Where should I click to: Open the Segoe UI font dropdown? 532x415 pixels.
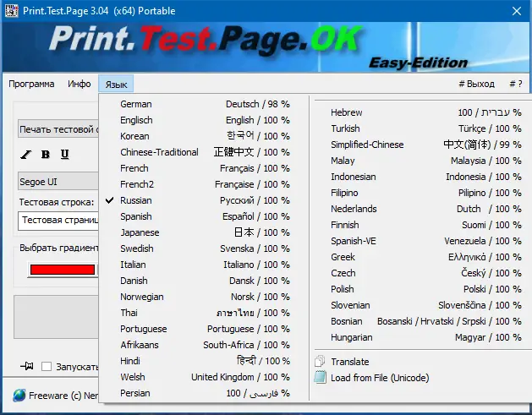tap(58, 182)
